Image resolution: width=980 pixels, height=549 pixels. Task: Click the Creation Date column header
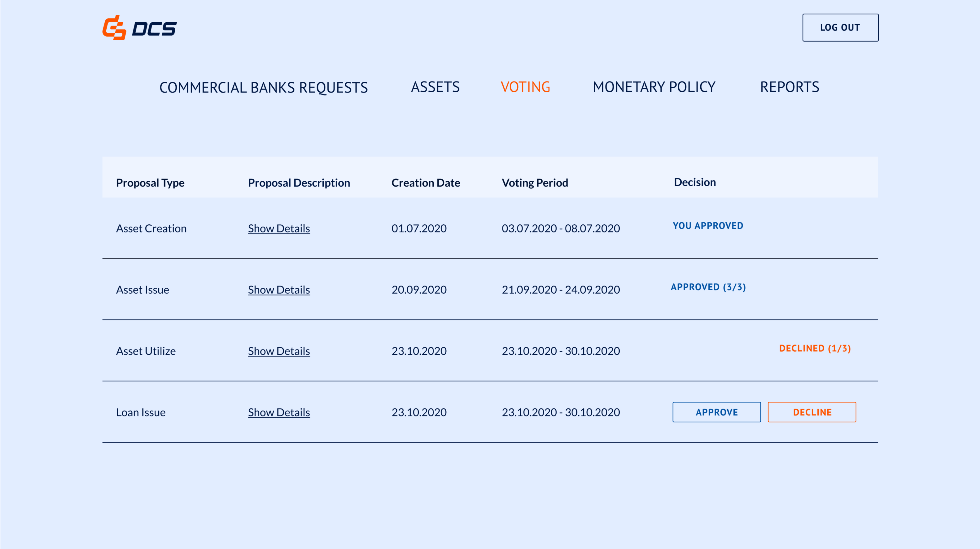click(x=426, y=183)
